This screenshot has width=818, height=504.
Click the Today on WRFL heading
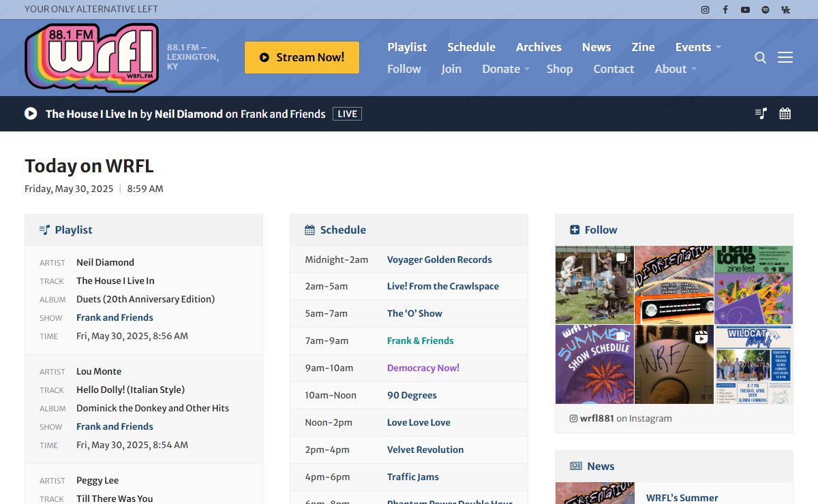pos(89,166)
